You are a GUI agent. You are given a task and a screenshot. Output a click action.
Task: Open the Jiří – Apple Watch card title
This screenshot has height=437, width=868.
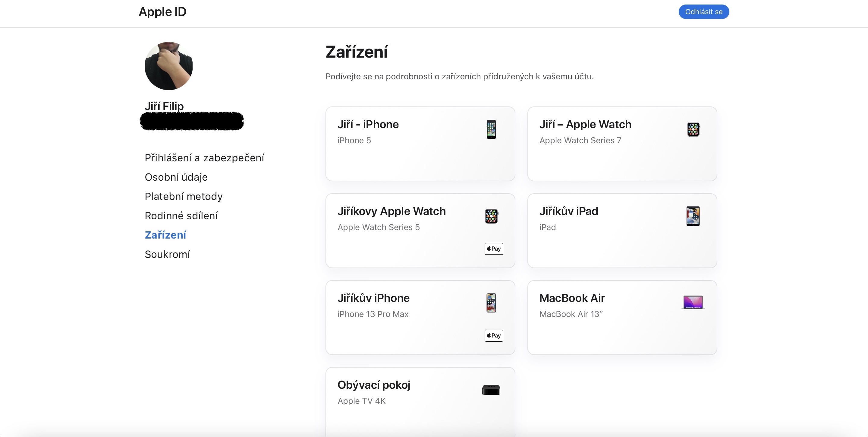(585, 125)
